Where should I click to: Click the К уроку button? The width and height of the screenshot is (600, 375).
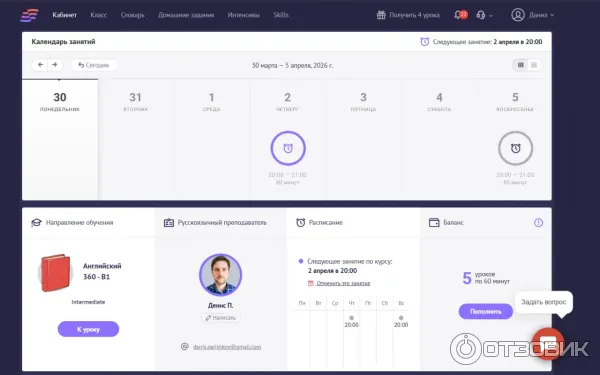point(88,329)
